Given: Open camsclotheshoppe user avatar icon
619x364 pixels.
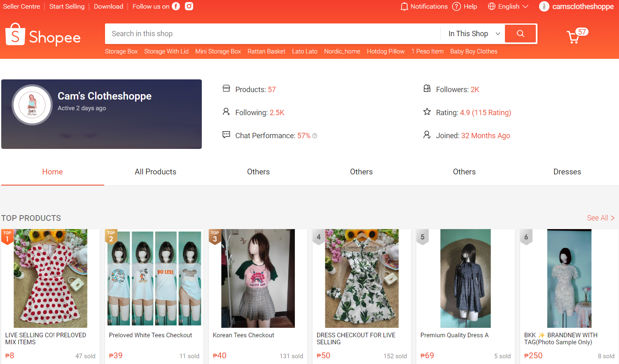Looking at the screenshot, I should click(544, 7).
